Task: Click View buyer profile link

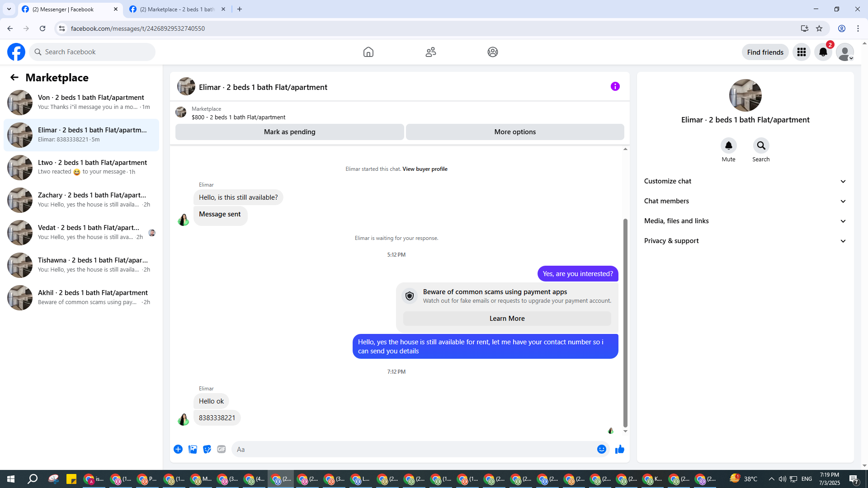Action: (x=425, y=169)
